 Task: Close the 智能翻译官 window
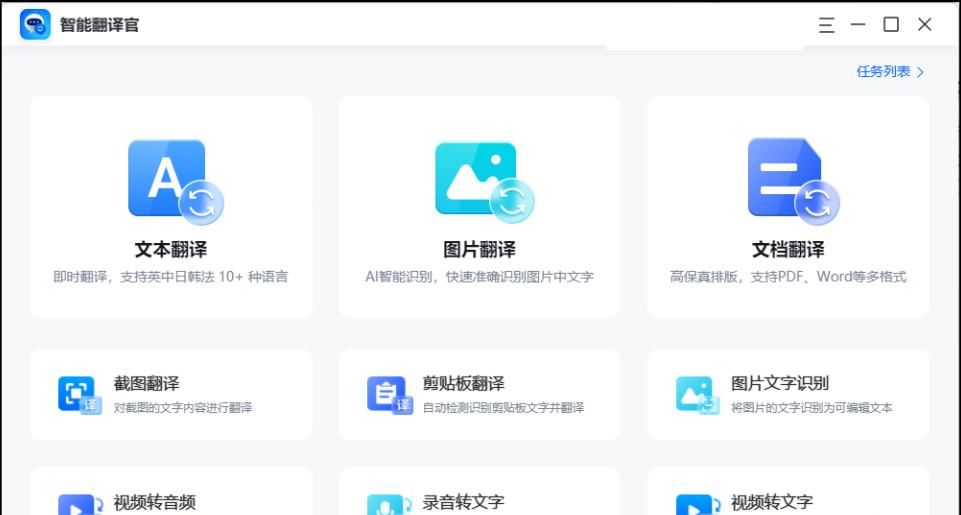point(924,25)
